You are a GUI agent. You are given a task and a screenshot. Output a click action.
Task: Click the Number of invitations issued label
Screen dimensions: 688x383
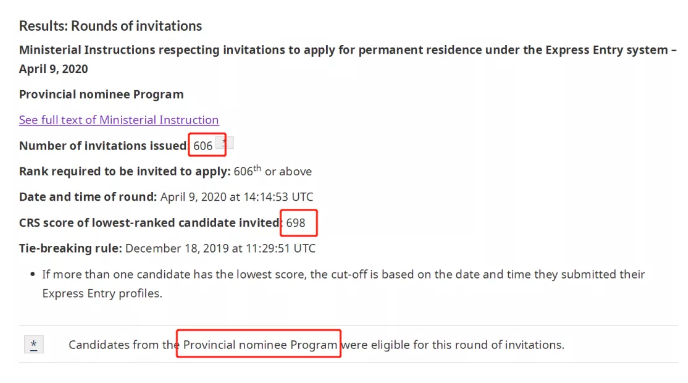pyautogui.click(x=103, y=146)
